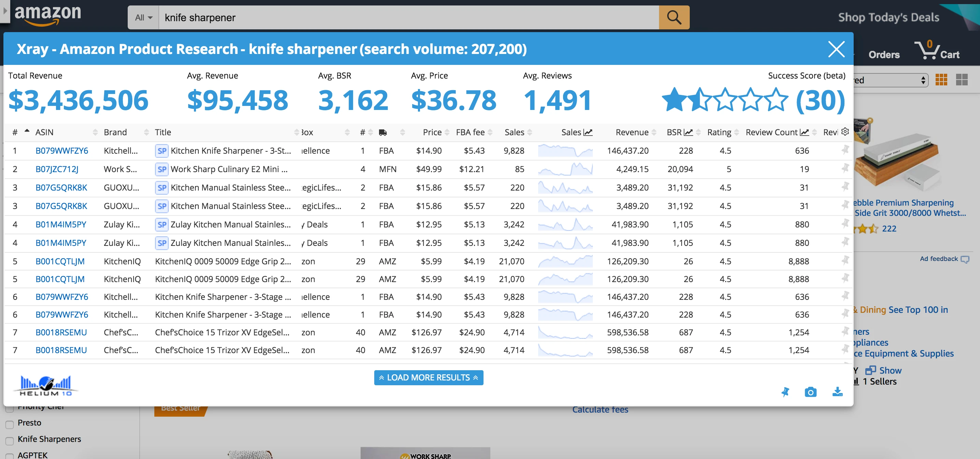Click the 222 reviews count link
980x459 pixels.
[x=889, y=228]
